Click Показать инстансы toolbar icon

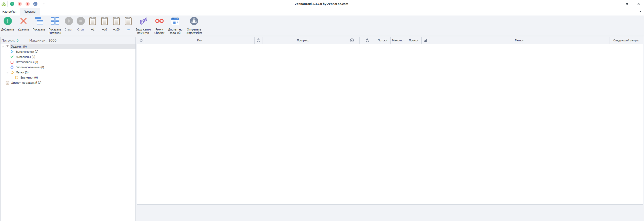point(55,21)
